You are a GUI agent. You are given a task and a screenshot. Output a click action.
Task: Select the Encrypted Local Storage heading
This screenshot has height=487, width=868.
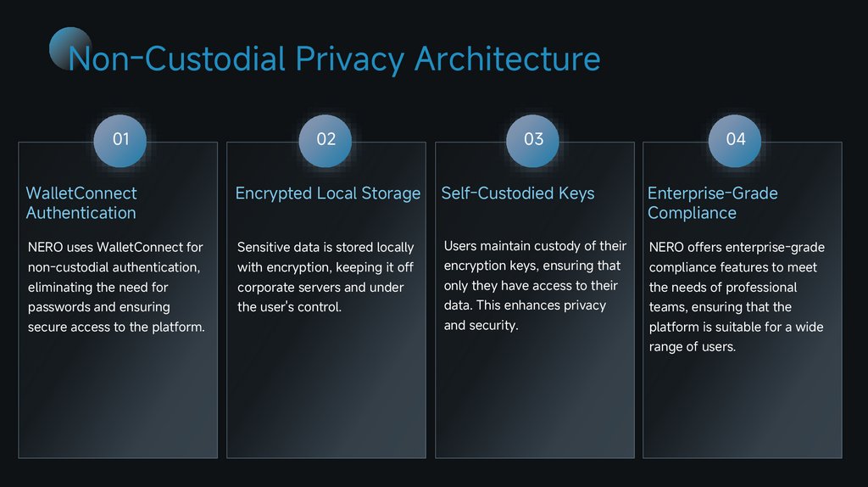[x=328, y=193]
